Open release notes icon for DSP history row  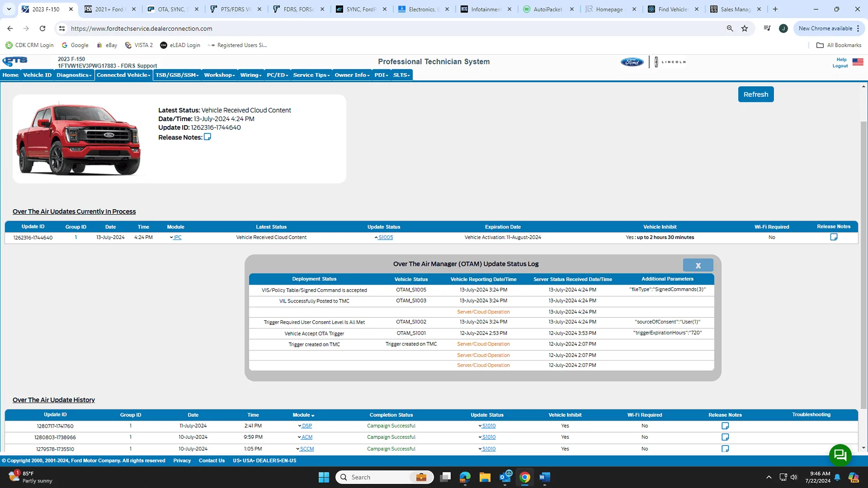click(725, 426)
